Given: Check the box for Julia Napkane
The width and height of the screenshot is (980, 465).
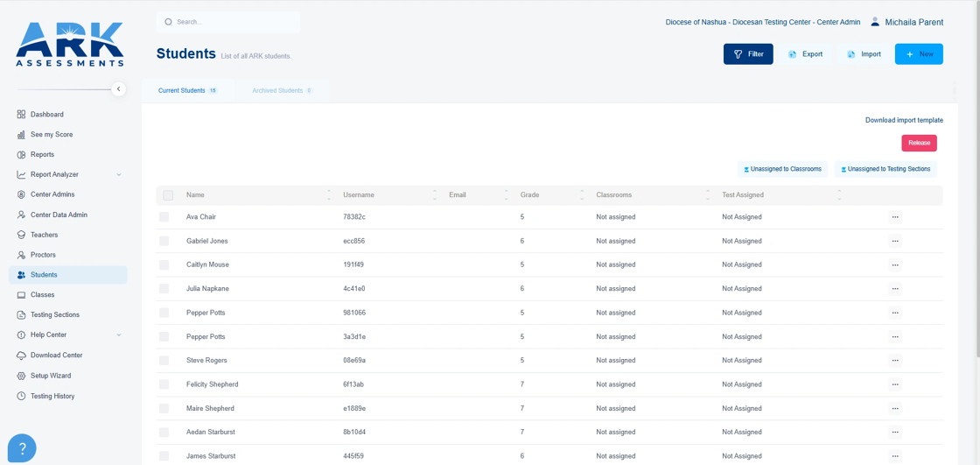Looking at the screenshot, I should pos(164,288).
